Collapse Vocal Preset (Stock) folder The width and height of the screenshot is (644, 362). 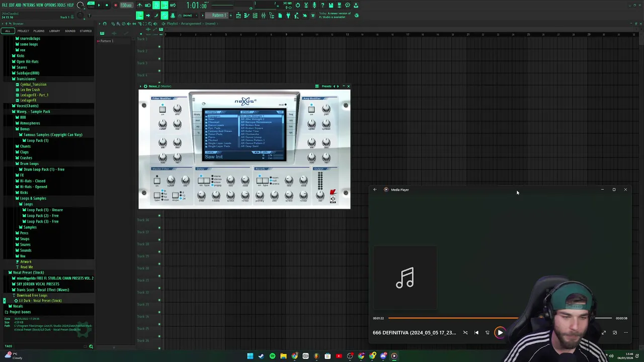[x=28, y=273]
